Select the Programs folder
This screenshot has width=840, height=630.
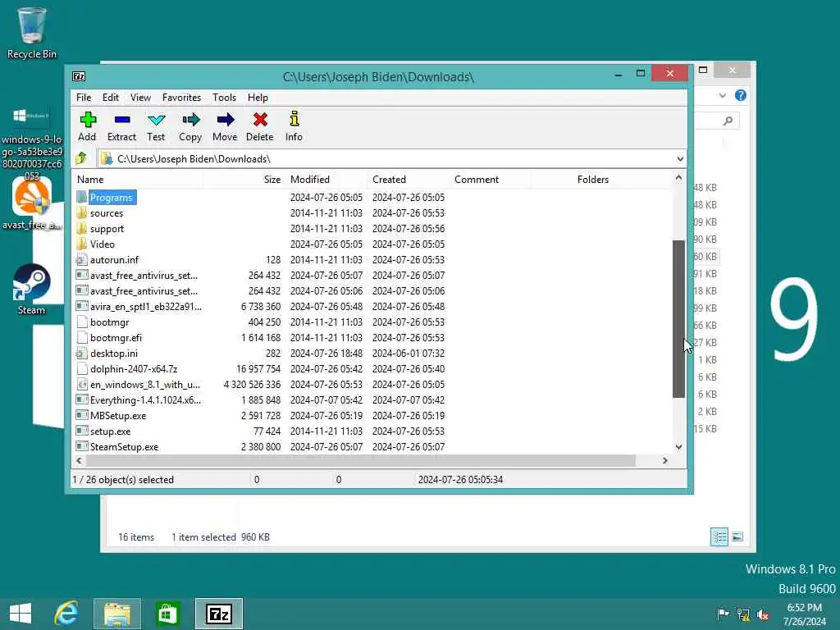point(111,198)
